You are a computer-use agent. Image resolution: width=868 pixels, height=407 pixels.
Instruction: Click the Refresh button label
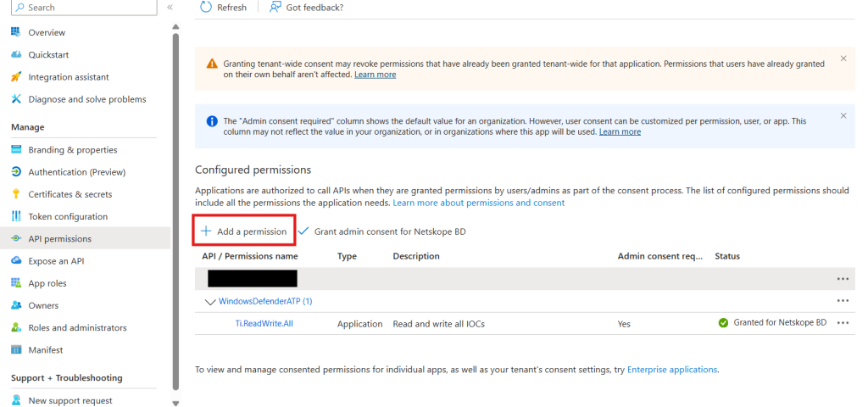click(x=232, y=7)
